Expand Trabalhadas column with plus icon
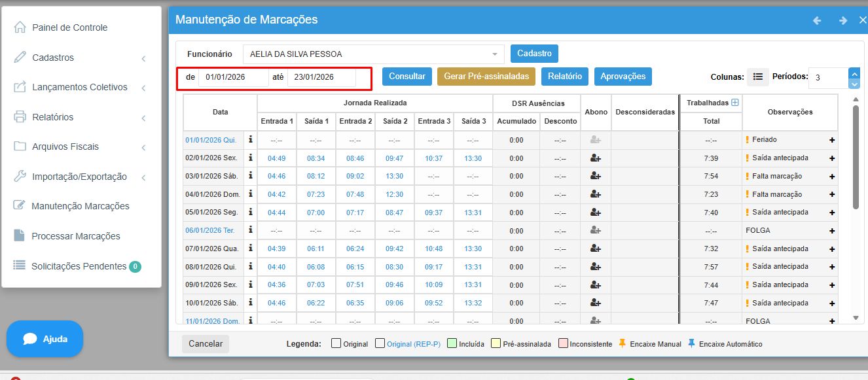This screenshot has width=868, height=380. click(x=734, y=103)
